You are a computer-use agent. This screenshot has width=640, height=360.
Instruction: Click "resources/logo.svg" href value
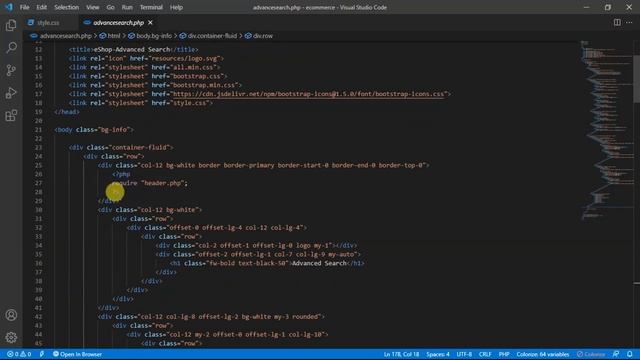click(186, 58)
